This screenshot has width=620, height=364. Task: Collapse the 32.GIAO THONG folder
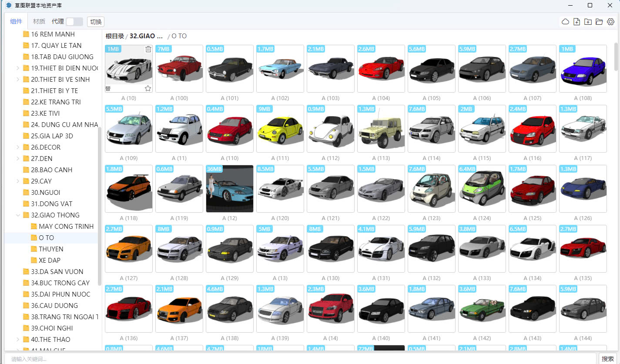click(17, 215)
